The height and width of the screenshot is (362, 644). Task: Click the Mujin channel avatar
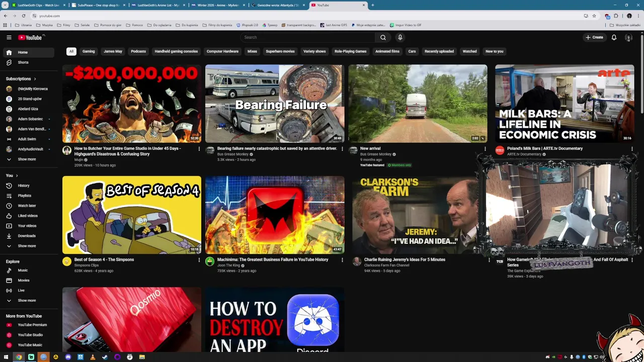[x=67, y=150]
